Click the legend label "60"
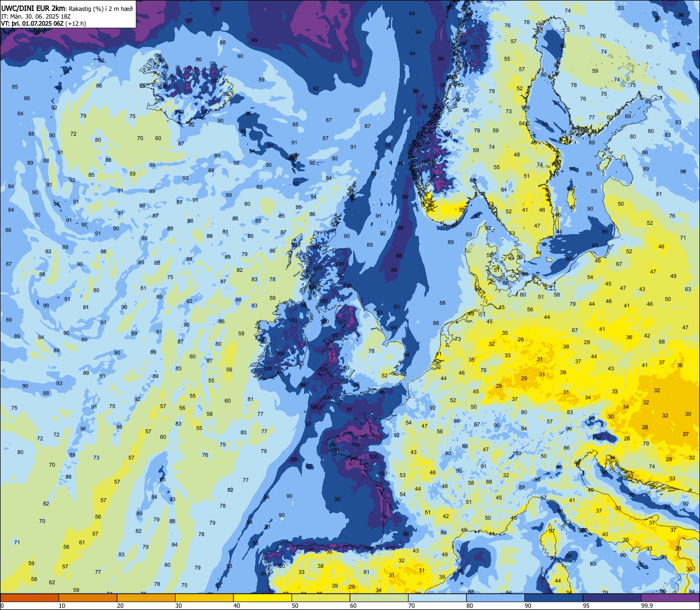 coord(353,606)
